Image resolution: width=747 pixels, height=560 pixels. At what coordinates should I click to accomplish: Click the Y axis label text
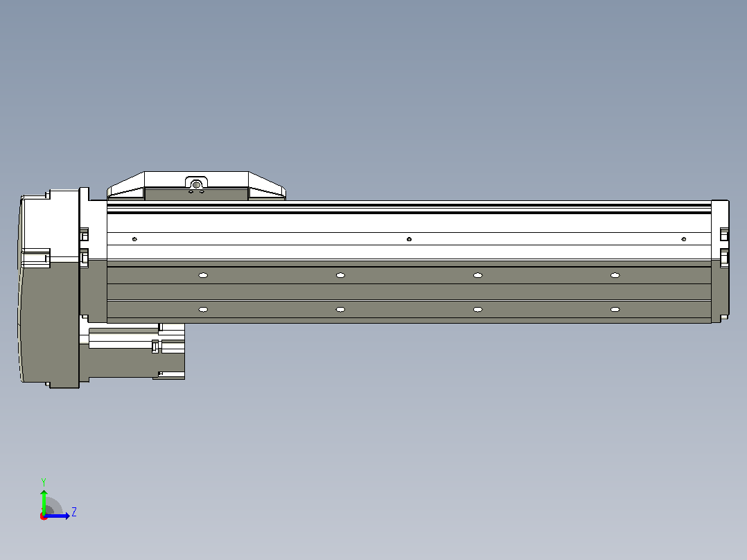(44, 482)
